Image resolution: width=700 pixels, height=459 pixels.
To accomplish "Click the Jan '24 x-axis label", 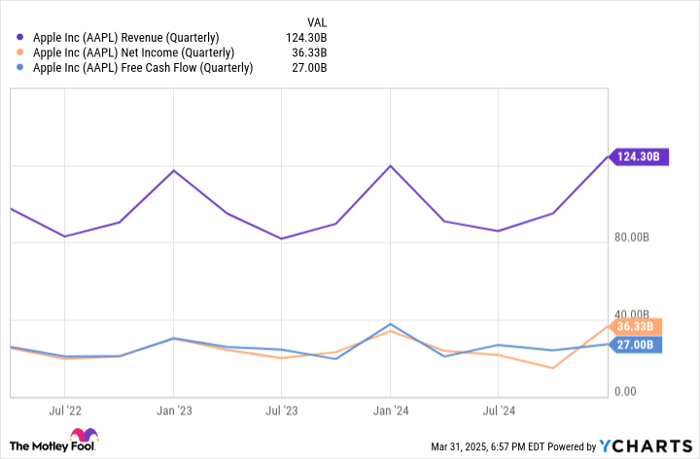I will (x=389, y=410).
